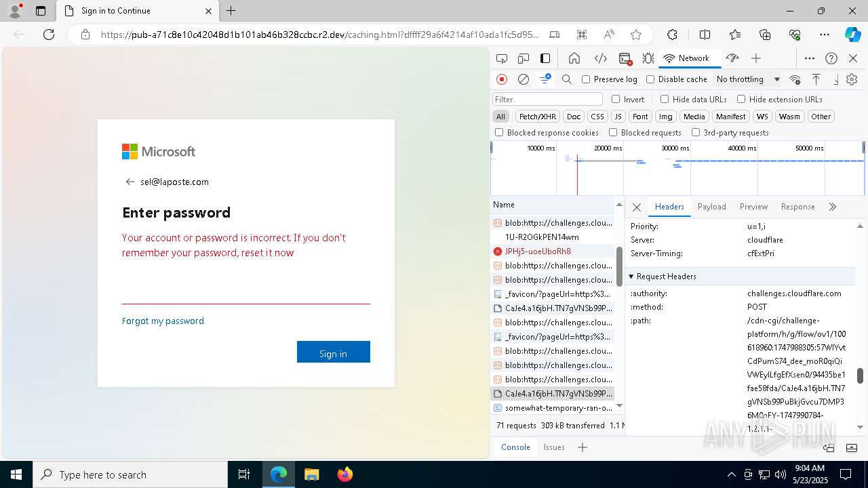The height and width of the screenshot is (488, 868).
Task: Open Edge Settings and more menu
Action: point(825,35)
